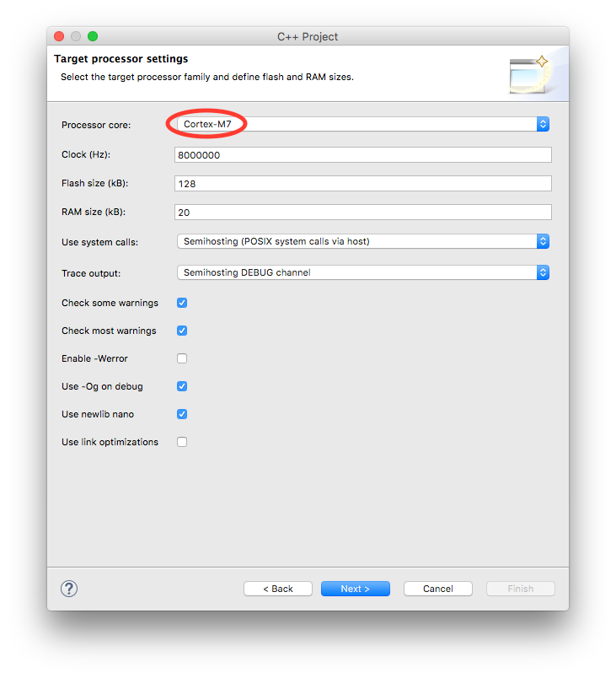Enable the -Werror checkbox
616x678 pixels.
182,358
